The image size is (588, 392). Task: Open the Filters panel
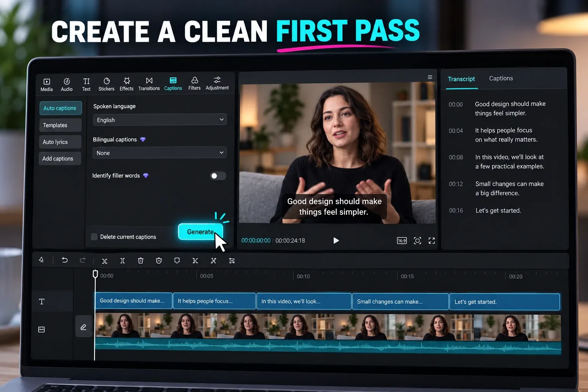coord(194,84)
